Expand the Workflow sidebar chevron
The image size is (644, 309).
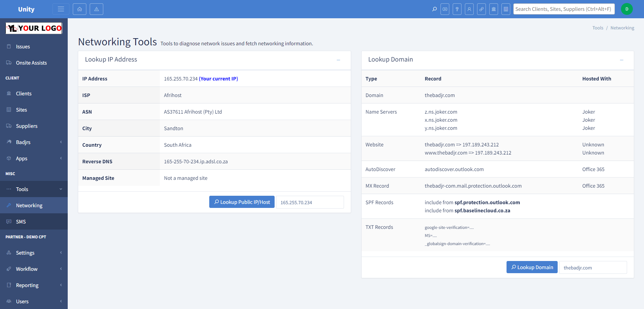[61, 269]
